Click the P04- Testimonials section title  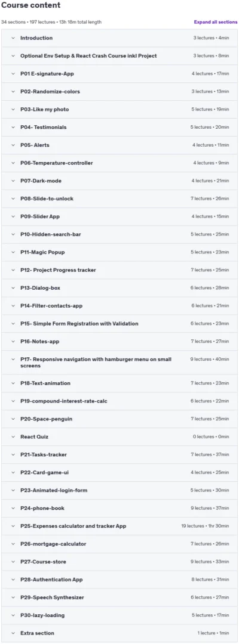tap(43, 128)
